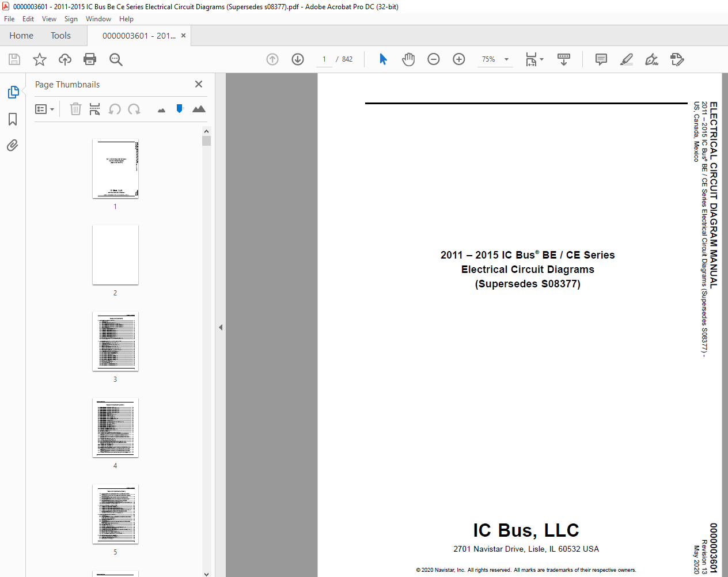Add a sticky note comment
Viewport: 728px width, 577px height.
(x=601, y=59)
